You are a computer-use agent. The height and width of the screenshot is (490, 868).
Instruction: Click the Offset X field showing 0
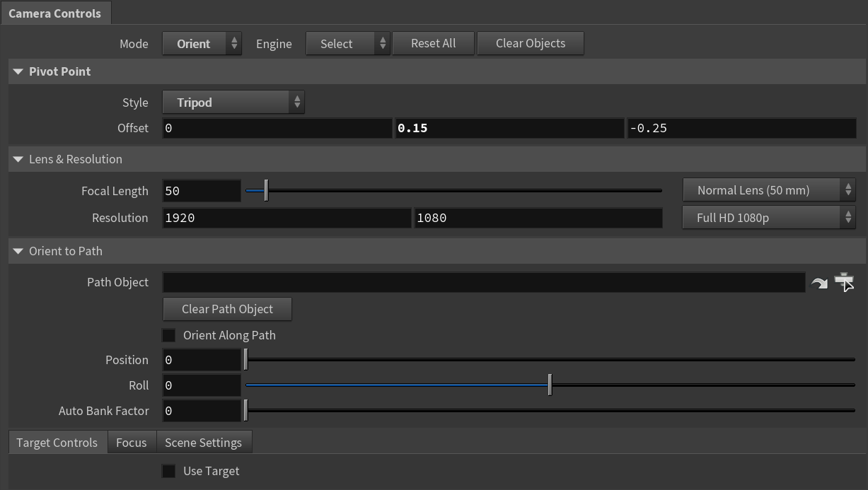(x=277, y=128)
